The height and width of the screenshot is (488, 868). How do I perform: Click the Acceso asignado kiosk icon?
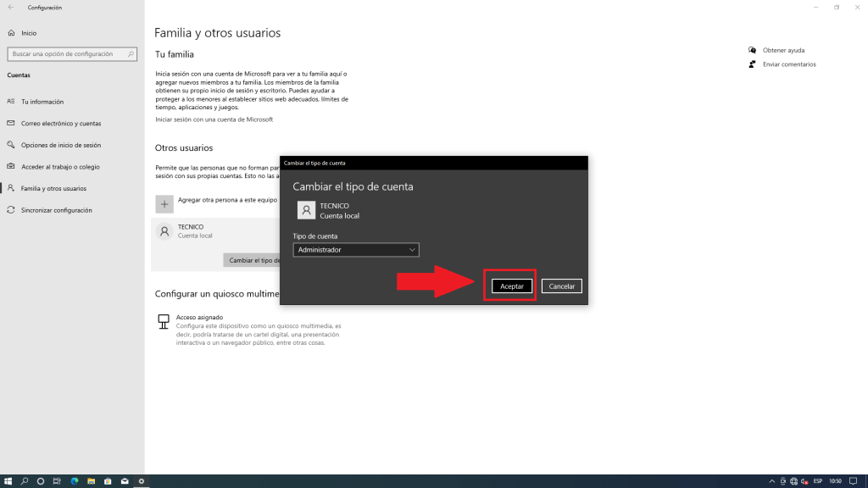pyautogui.click(x=164, y=322)
